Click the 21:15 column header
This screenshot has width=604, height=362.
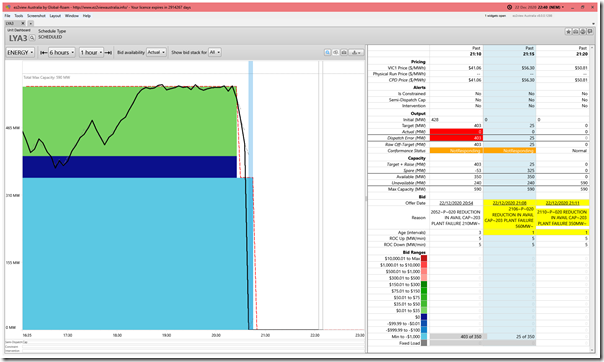528,54
